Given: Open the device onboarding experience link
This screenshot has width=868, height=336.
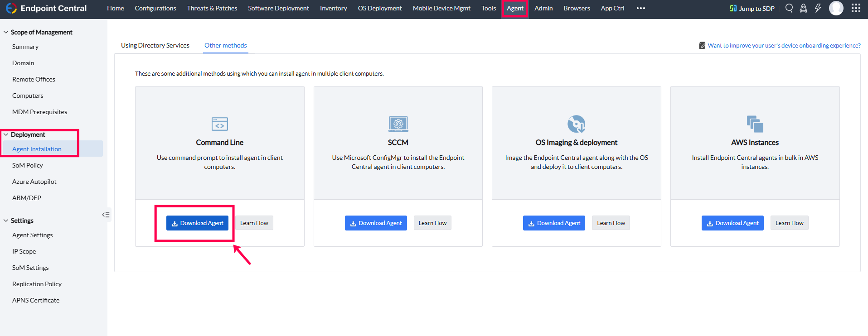Looking at the screenshot, I should pyautogui.click(x=784, y=45).
